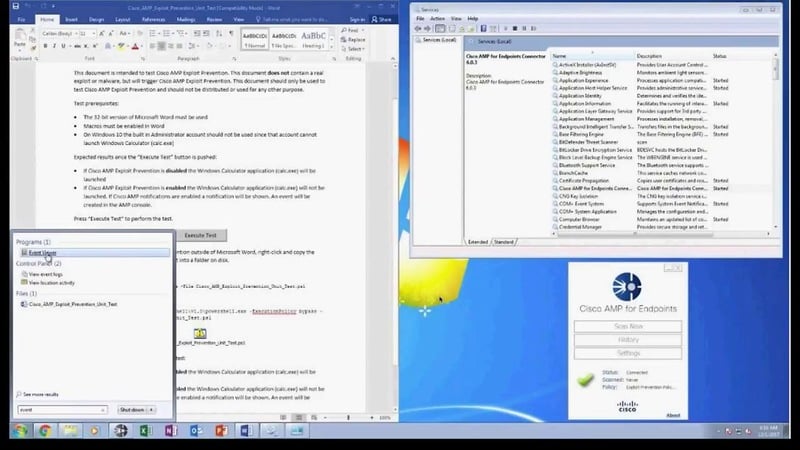This screenshot has width=800, height=450.
Task: Click Settings in Cisco AMP window
Action: point(628,353)
